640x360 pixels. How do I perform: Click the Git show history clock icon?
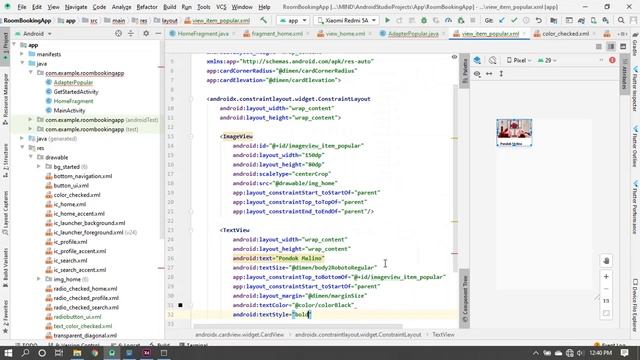pyautogui.click(x=526, y=20)
